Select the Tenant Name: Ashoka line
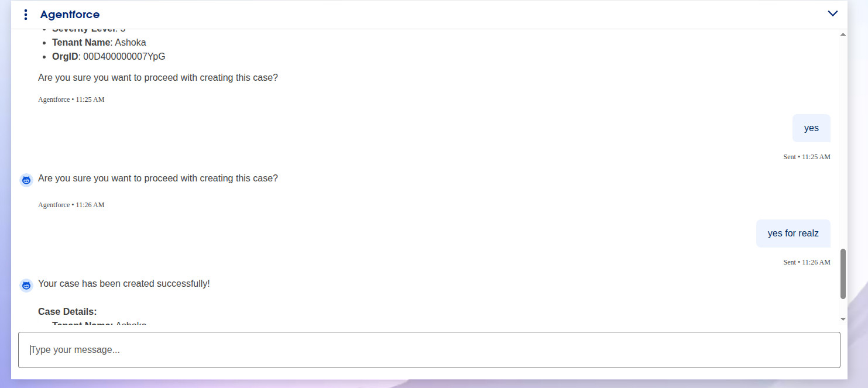The height and width of the screenshot is (388, 868). click(99, 43)
